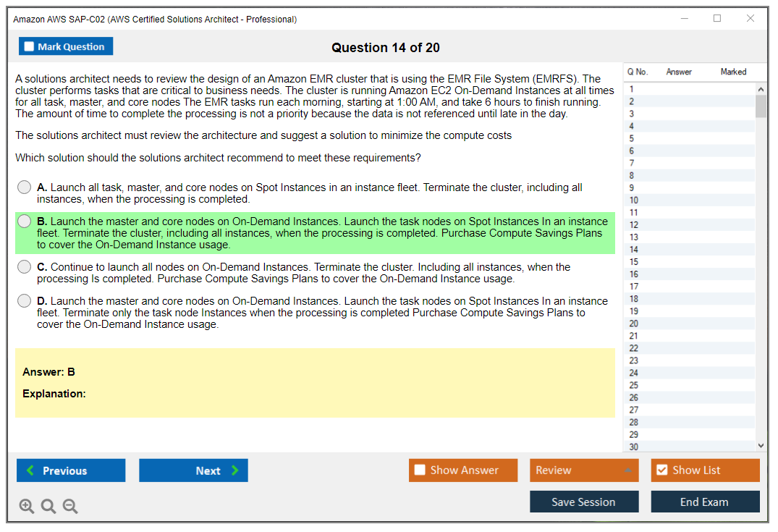The width and height of the screenshot is (778, 532).
Task: Click the green right arrow on Next
Action: 235,470
